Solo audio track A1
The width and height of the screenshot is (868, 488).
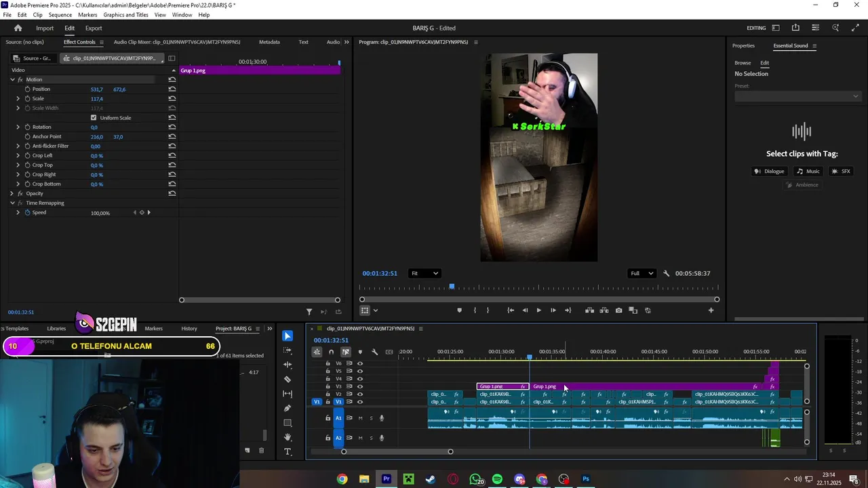tap(371, 418)
